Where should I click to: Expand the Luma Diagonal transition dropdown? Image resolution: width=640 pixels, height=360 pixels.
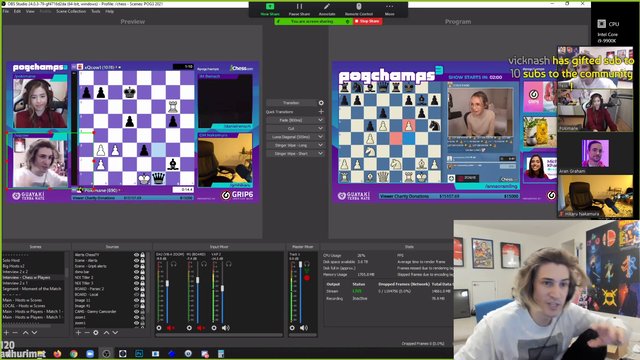click(320, 137)
